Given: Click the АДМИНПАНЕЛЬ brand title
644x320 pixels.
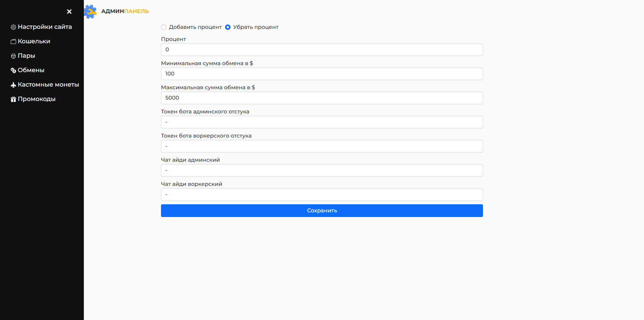Looking at the screenshot, I should tap(125, 11).
